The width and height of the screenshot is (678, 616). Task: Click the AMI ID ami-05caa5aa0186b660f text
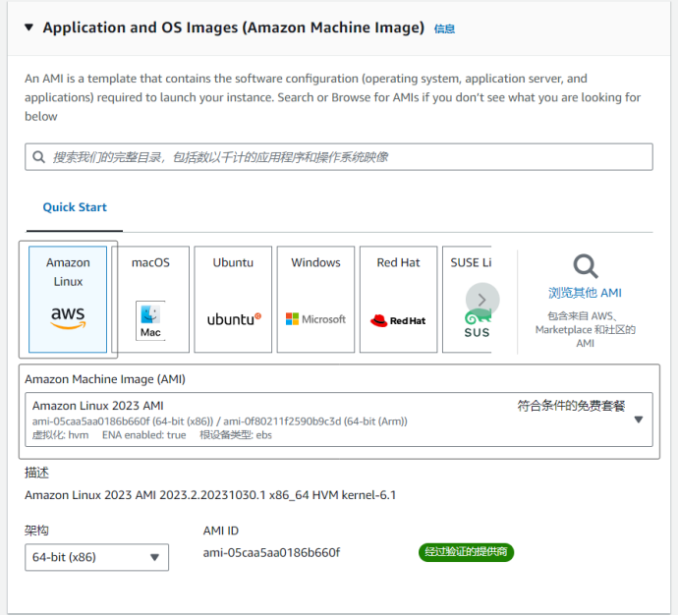[x=271, y=553]
